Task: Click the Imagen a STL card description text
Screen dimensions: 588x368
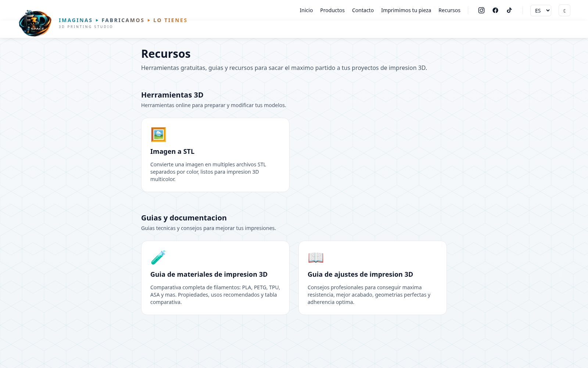Action: point(208,172)
